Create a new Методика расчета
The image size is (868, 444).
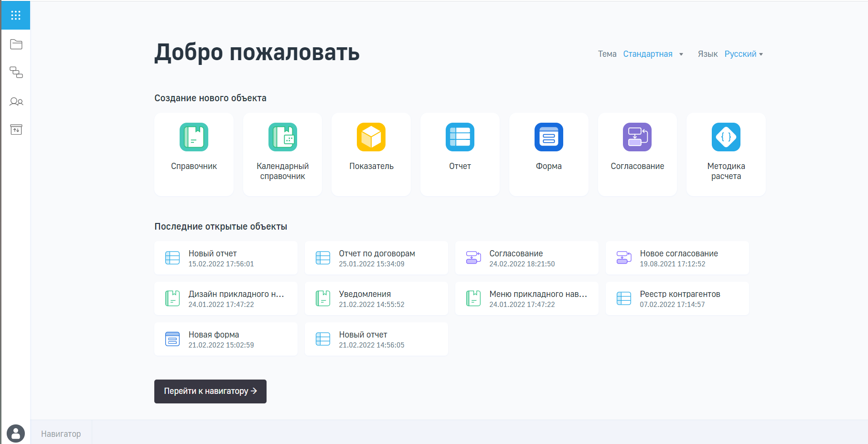[x=726, y=154]
